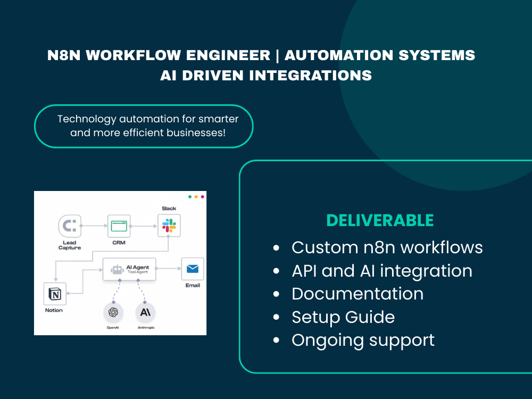
Task: Click the Lead Capture node icon
Action: coord(70,226)
